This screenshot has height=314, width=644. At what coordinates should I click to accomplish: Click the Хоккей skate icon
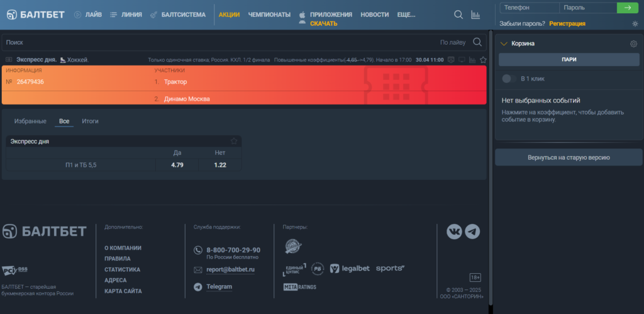coord(63,60)
